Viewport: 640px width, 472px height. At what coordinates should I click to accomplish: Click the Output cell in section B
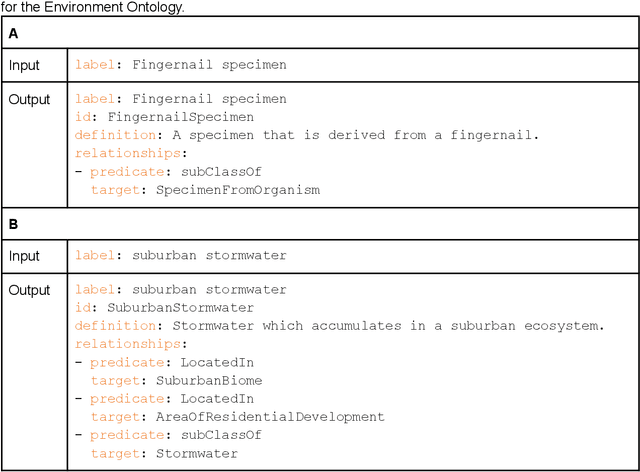[29, 290]
